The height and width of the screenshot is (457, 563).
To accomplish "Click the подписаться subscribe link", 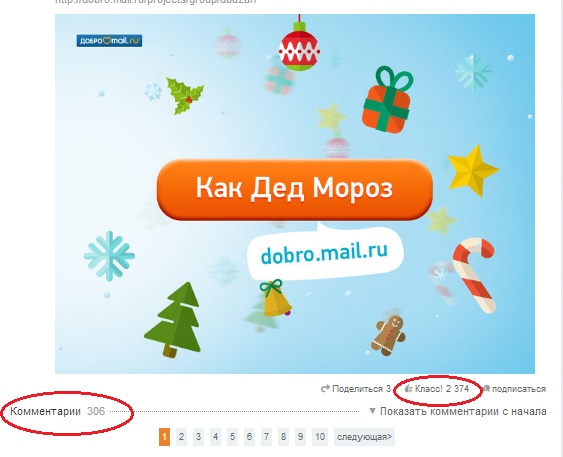I will 519,389.
